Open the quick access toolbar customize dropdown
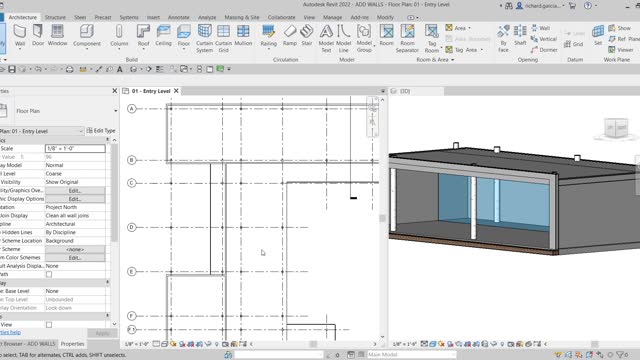640x360 pixels. coord(229,69)
